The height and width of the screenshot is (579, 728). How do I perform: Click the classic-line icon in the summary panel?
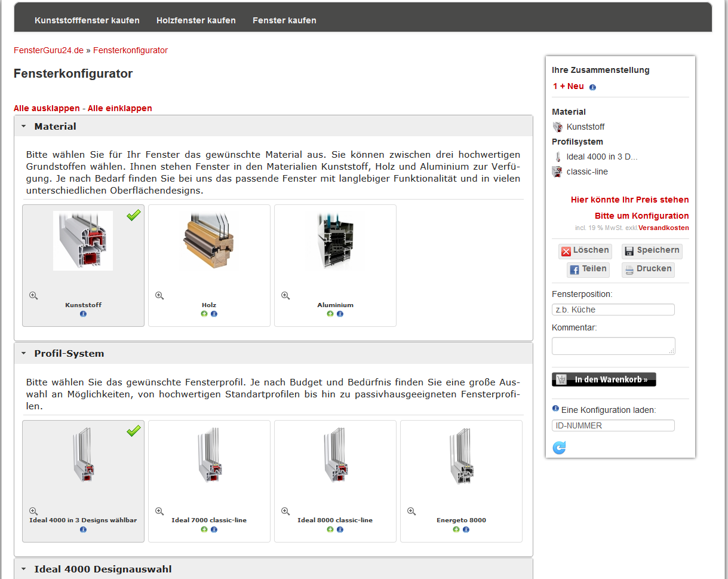click(557, 171)
